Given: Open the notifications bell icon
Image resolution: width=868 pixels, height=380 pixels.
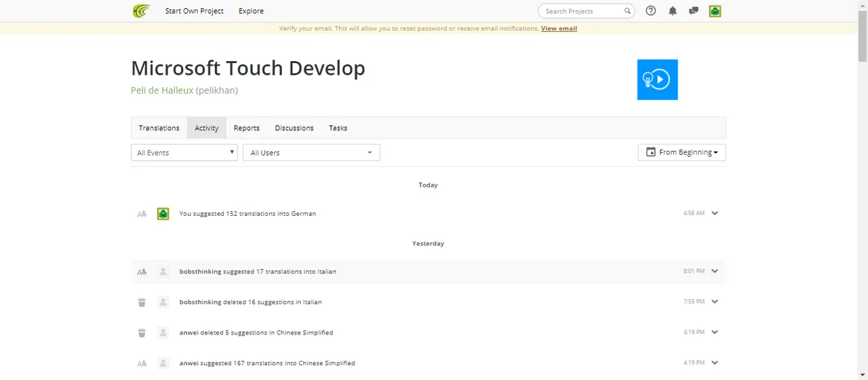Looking at the screenshot, I should tap(673, 11).
